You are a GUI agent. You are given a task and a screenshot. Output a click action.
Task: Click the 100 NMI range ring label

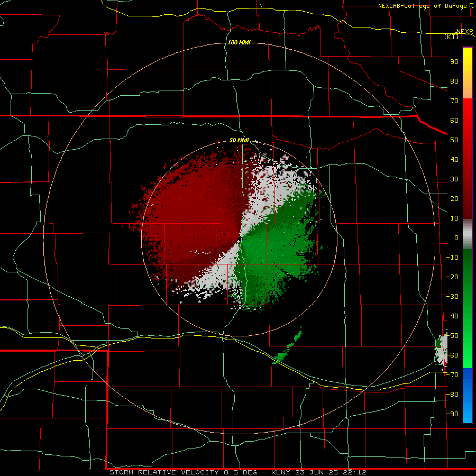coord(239,42)
